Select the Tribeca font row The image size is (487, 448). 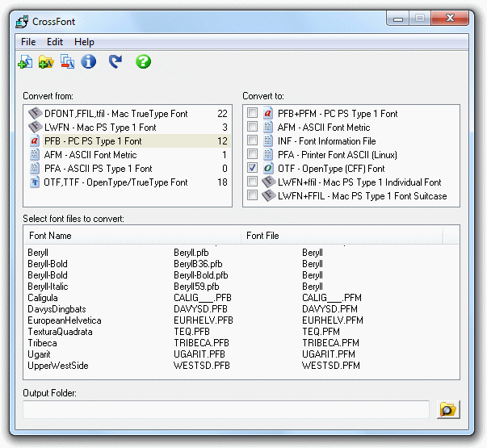pyautogui.click(x=241, y=343)
